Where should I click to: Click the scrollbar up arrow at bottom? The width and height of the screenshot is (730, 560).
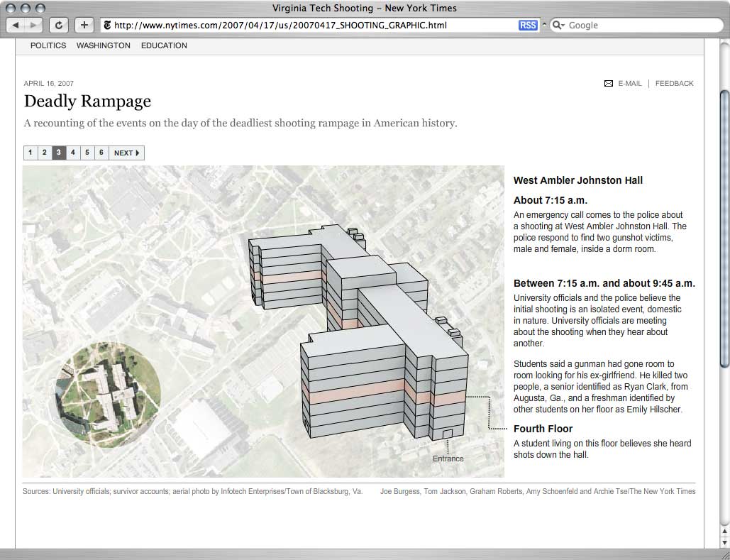[x=725, y=531]
